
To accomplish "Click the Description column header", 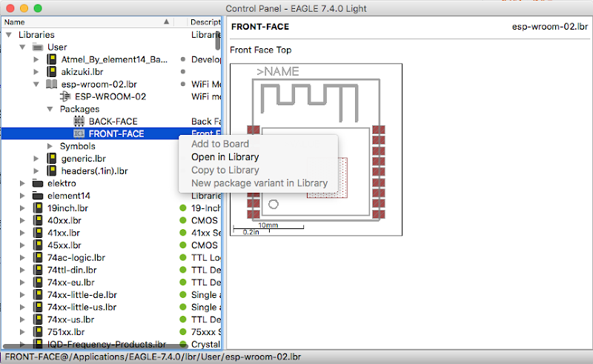I will pos(205,22).
